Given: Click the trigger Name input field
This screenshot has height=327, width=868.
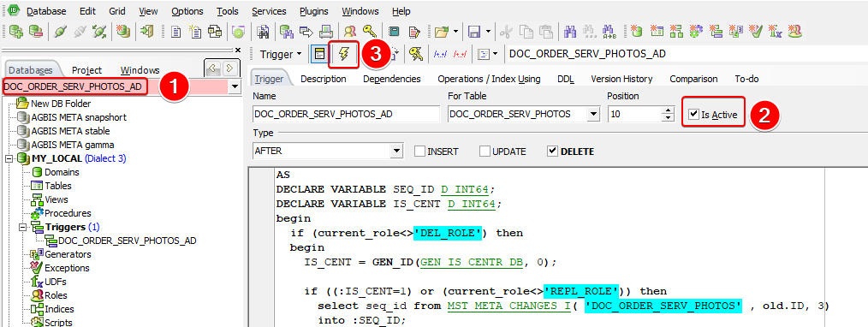Looking at the screenshot, I should pos(347,115).
